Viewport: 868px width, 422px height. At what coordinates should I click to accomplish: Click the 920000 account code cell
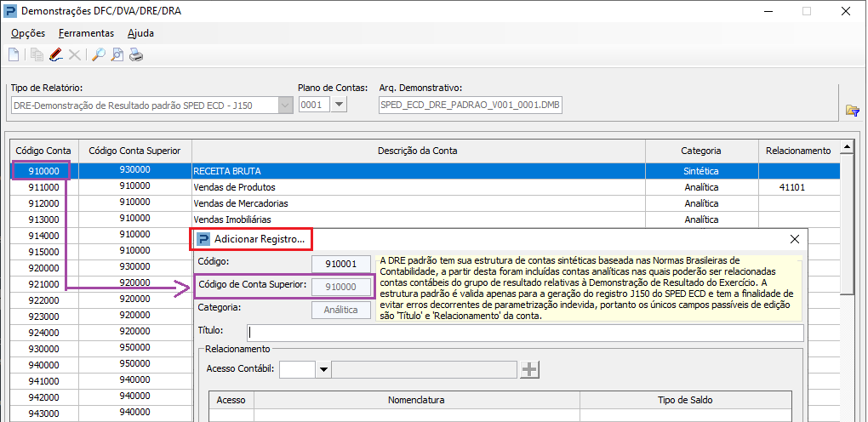pos(43,267)
